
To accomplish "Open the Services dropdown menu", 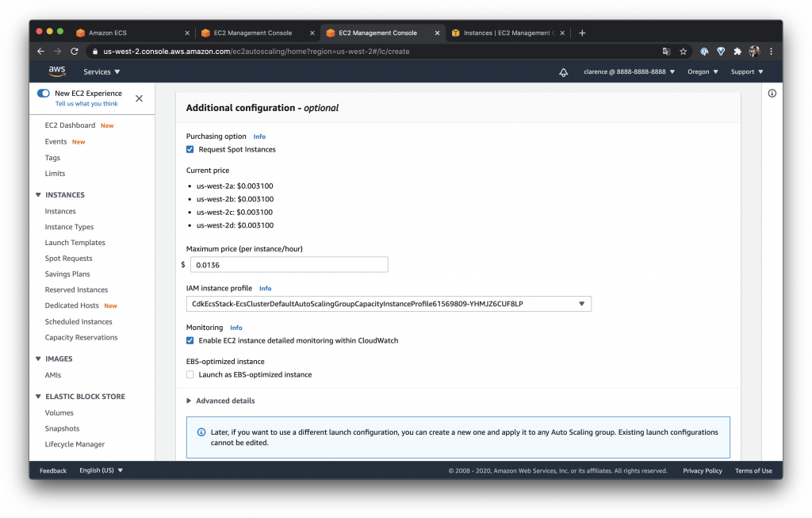I will pyautogui.click(x=101, y=72).
